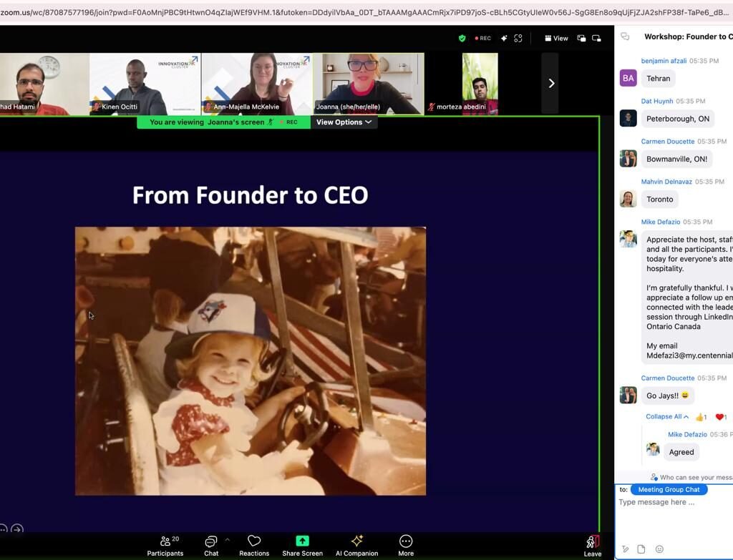Open the Participants panel
Image resolution: width=733 pixels, height=560 pixels.
pos(165,545)
